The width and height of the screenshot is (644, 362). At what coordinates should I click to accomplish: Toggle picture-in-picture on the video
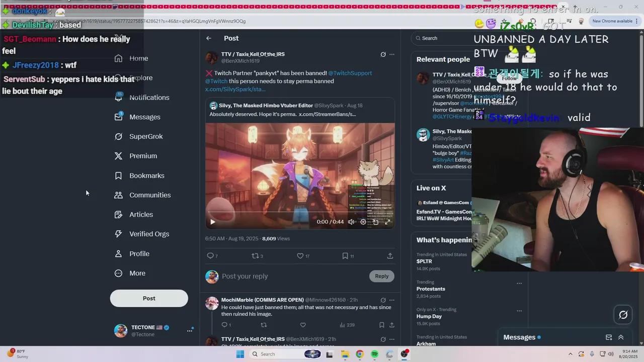375,222
